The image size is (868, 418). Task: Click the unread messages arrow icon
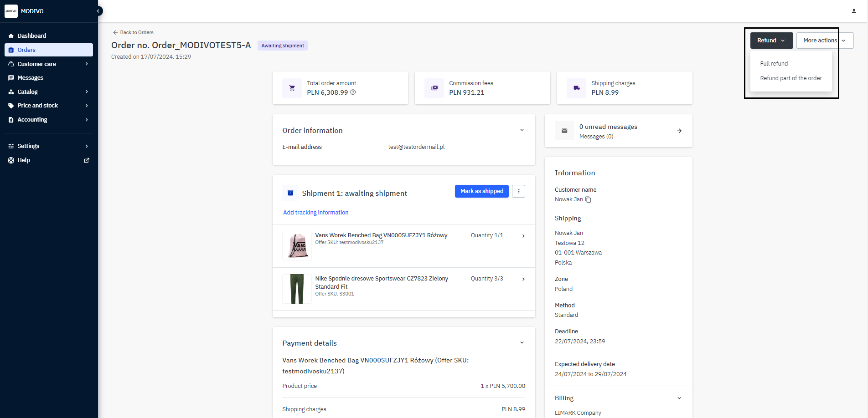[x=679, y=131]
